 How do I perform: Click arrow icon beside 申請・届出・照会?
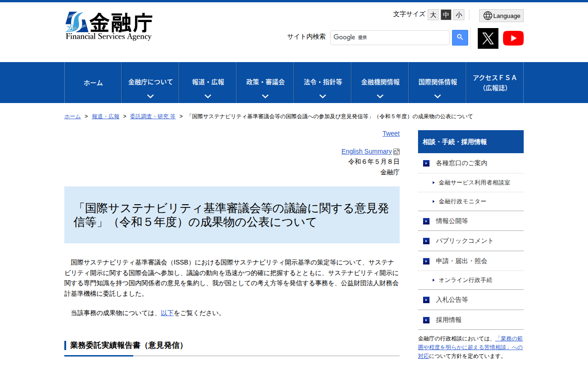(426, 261)
